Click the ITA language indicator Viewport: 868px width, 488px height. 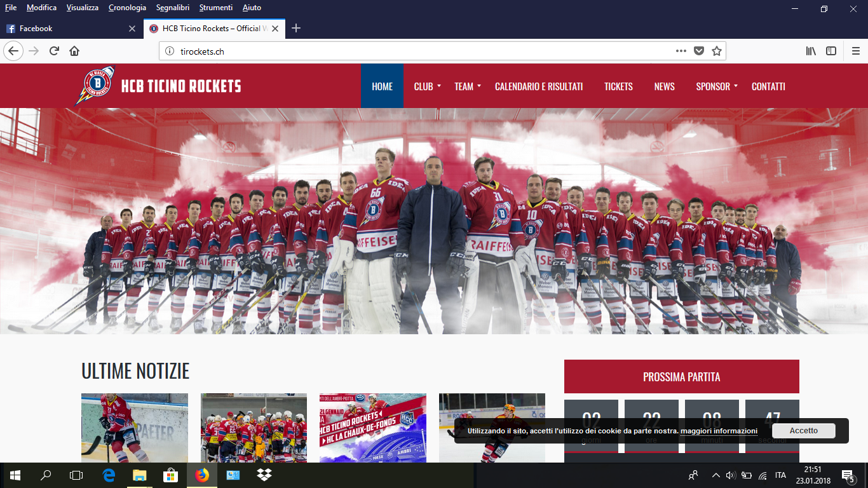pos(780,475)
